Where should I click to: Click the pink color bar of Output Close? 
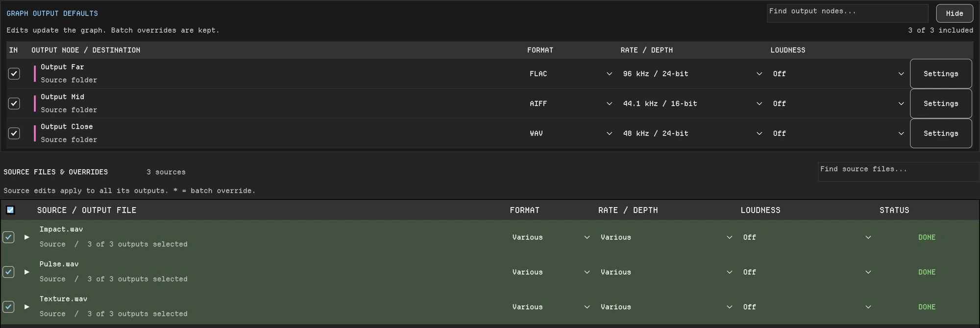(35, 134)
